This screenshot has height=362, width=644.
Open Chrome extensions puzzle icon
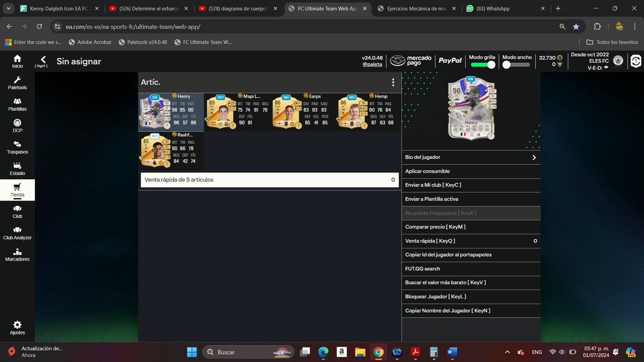pos(597,26)
